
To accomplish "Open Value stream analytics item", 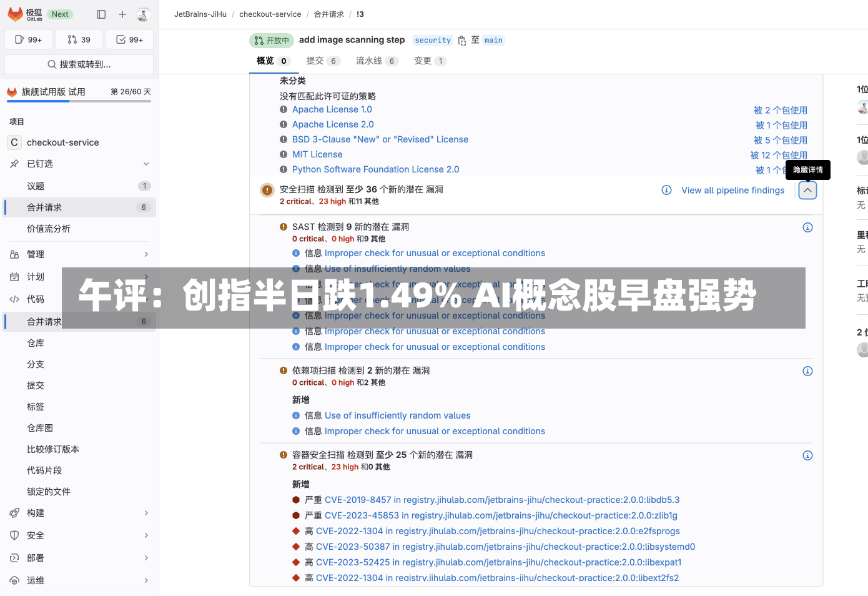I will point(79,229).
